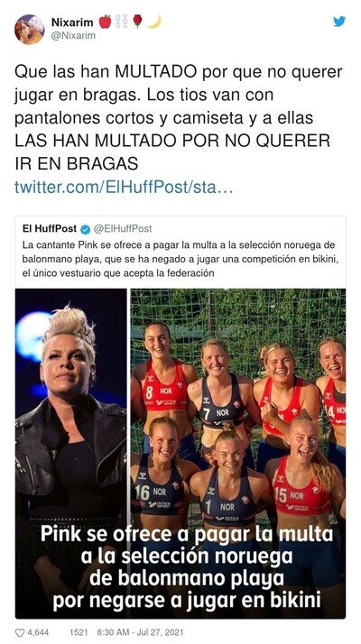The image size is (361, 644).
Task: Open the Norway handball team photo
Action: tap(238, 454)
